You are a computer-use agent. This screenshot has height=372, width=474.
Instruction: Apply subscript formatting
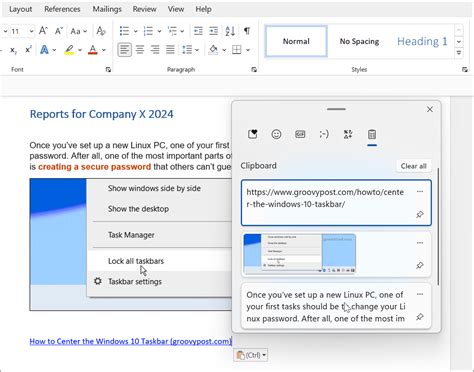coord(13,50)
